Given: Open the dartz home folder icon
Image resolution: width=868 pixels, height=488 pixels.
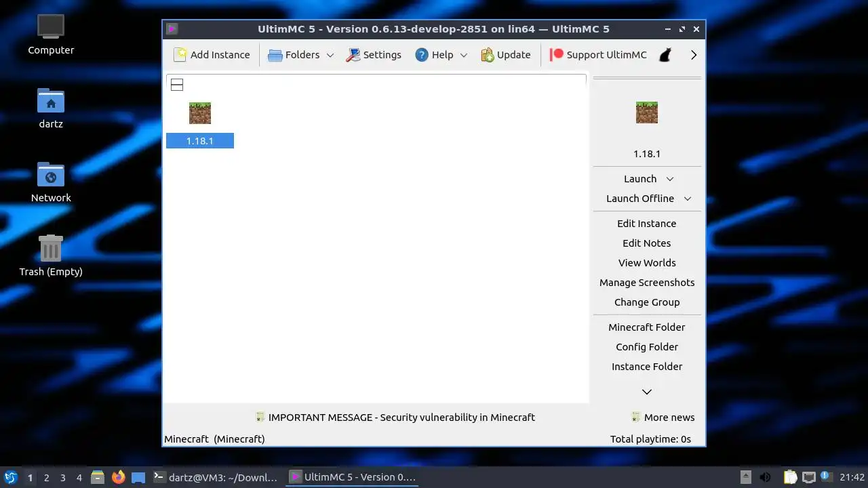Looking at the screenshot, I should (x=51, y=108).
